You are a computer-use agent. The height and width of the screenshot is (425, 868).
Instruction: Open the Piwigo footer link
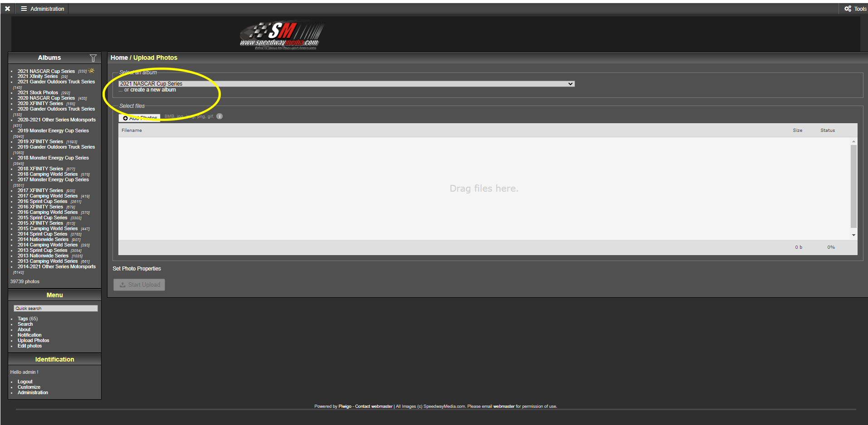[345, 406]
